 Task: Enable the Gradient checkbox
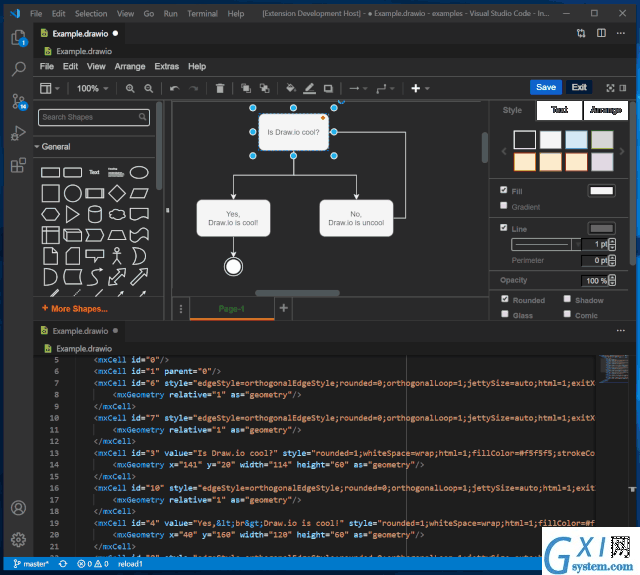(x=504, y=206)
